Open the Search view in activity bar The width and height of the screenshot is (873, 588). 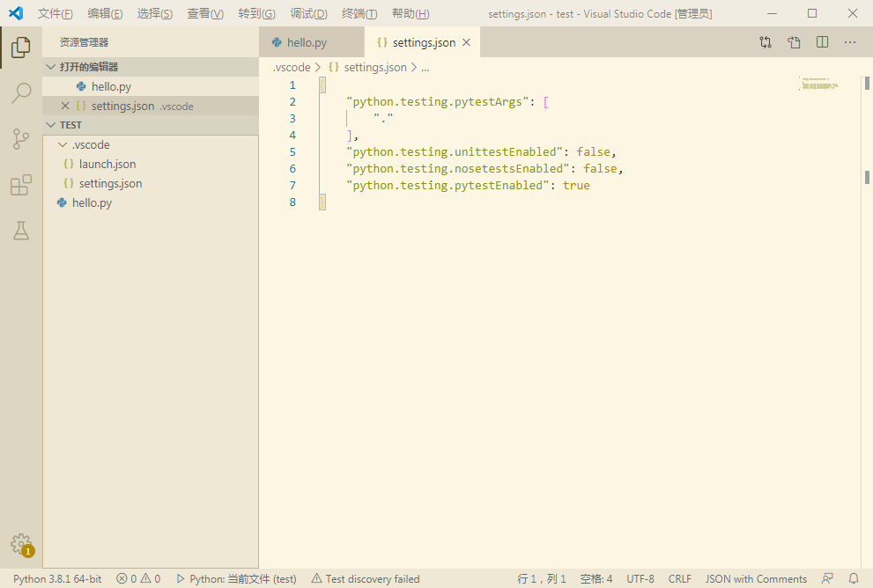pos(20,93)
